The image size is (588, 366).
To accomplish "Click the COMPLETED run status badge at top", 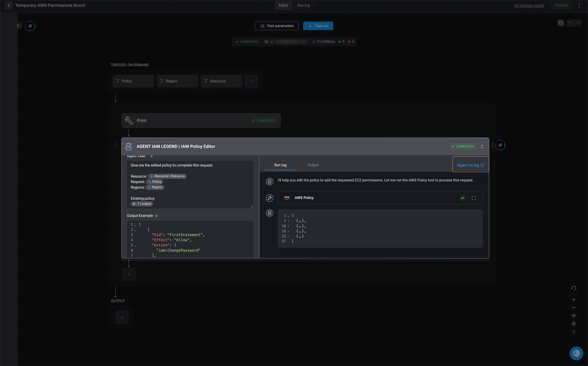I will [x=247, y=42].
